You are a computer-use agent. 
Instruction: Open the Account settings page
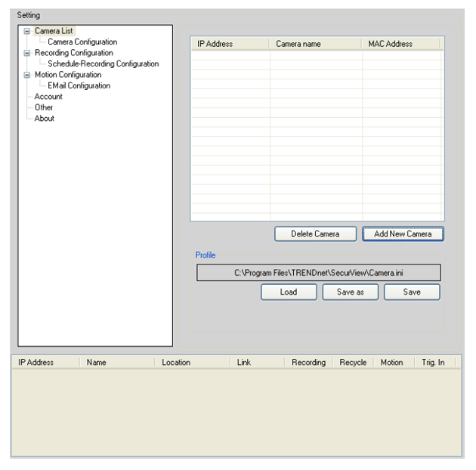[48, 97]
